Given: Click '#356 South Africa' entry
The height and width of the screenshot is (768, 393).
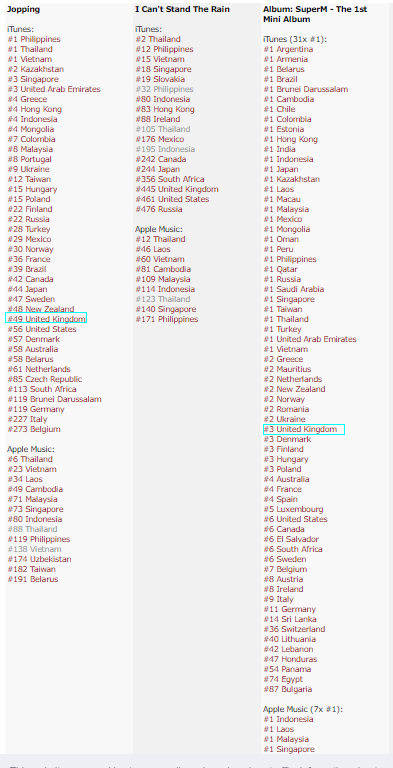Looking at the screenshot, I should point(170,179).
